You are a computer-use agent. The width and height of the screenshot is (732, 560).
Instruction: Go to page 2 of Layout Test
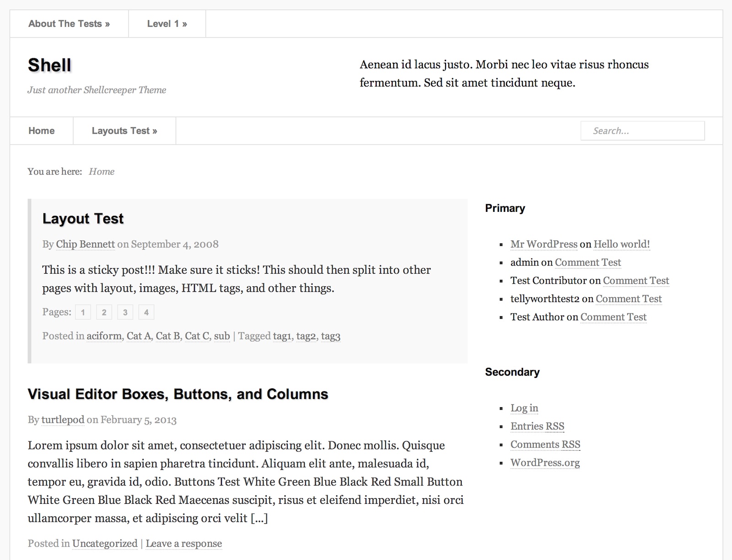104,312
